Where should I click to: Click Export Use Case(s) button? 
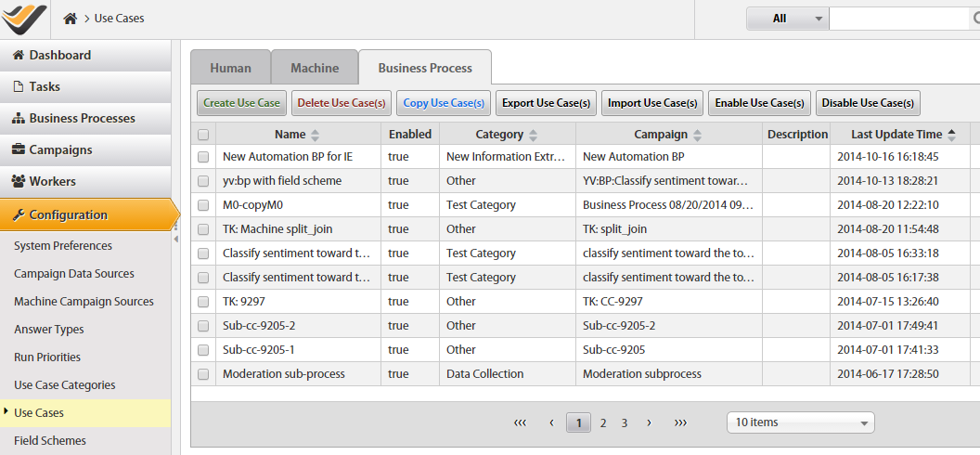(x=547, y=103)
